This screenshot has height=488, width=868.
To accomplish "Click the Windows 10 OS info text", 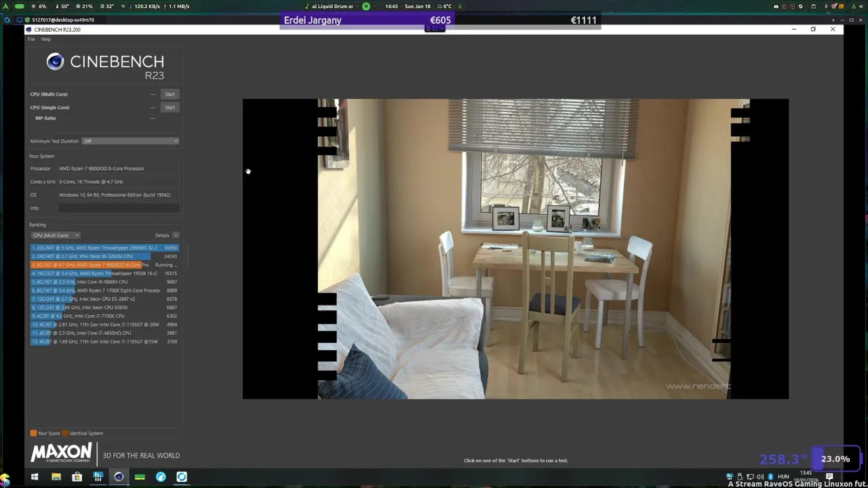I will pyautogui.click(x=115, y=195).
